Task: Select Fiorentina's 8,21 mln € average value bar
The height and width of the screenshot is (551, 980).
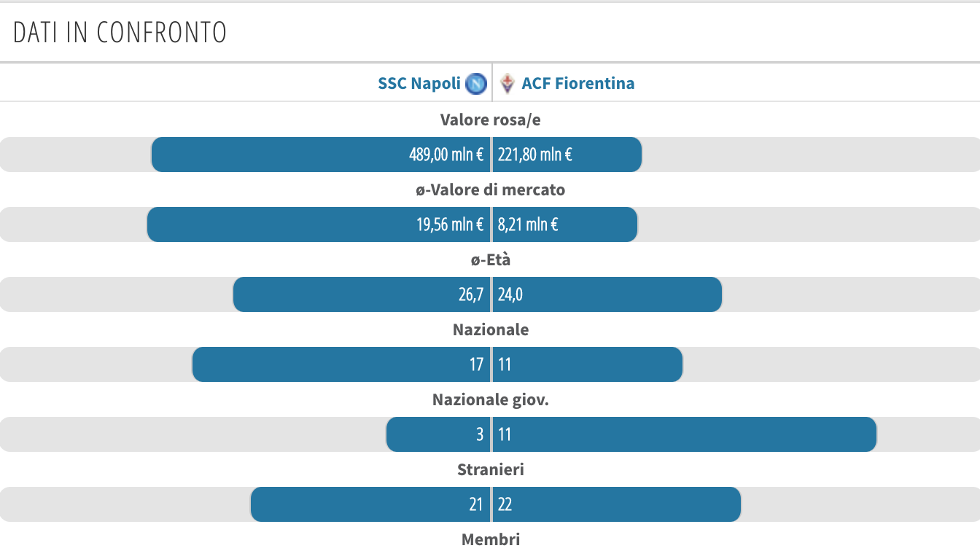Action: 565,224
